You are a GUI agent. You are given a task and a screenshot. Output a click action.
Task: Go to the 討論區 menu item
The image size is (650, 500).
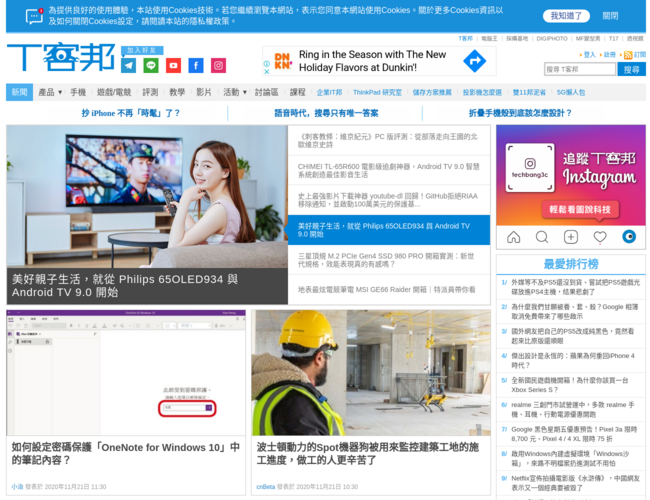(267, 92)
